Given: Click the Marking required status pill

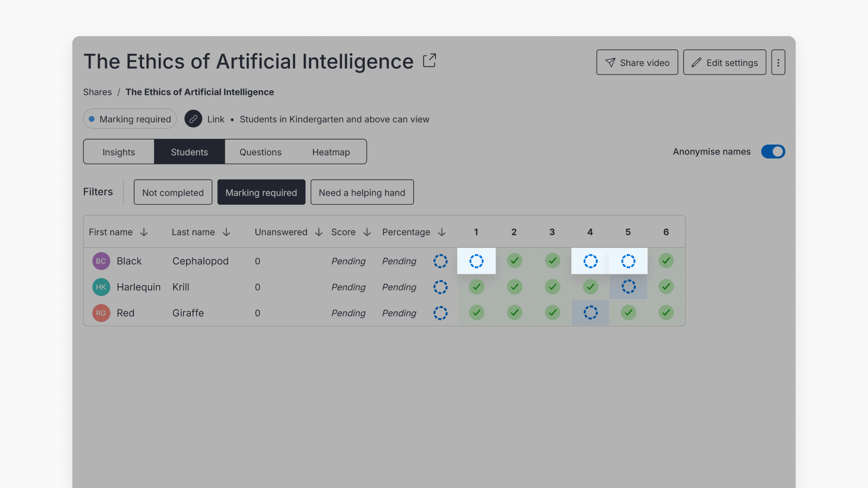Looking at the screenshot, I should pyautogui.click(x=130, y=119).
